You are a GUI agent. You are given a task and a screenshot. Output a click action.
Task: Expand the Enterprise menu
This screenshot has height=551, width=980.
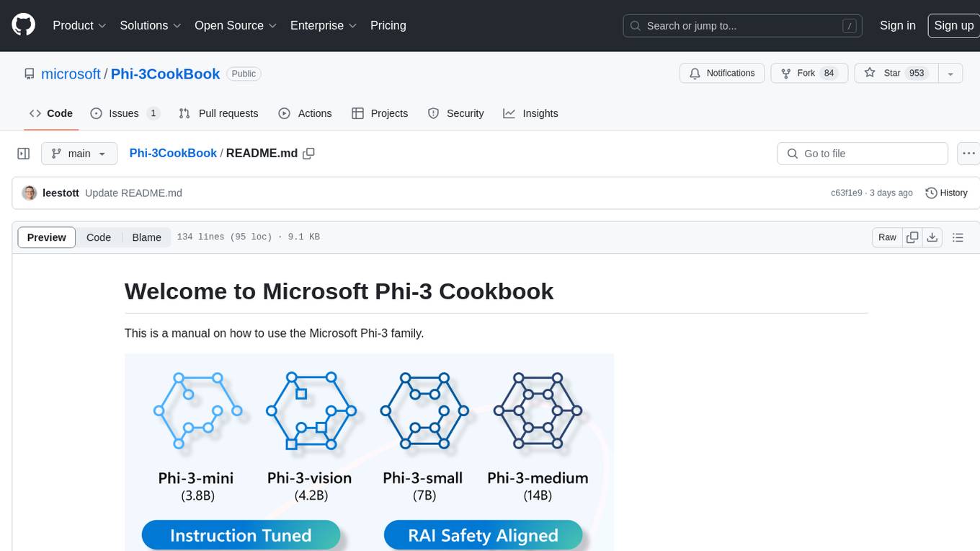324,25
